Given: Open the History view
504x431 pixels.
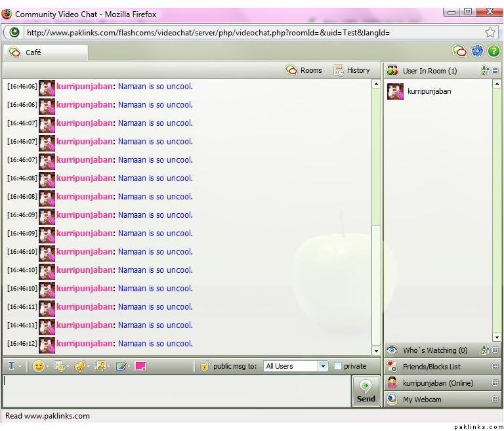Looking at the screenshot, I should click(352, 70).
